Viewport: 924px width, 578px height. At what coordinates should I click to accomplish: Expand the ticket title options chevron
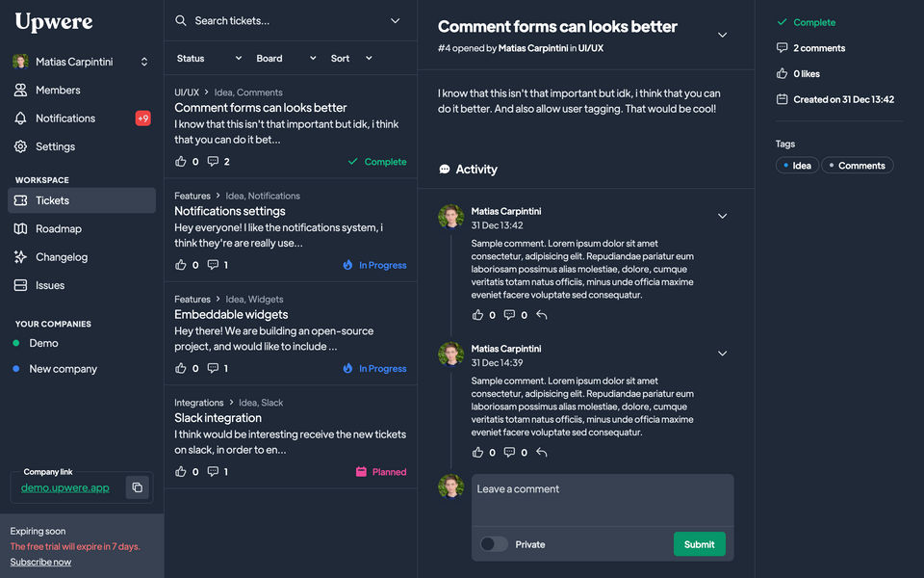(723, 36)
